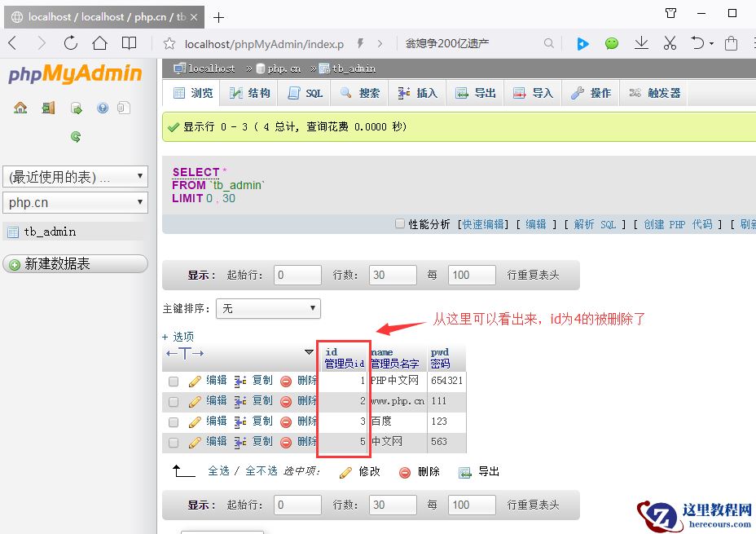Tick the checkbox for the id 5 row
This screenshot has width=756, height=534.
click(x=174, y=442)
